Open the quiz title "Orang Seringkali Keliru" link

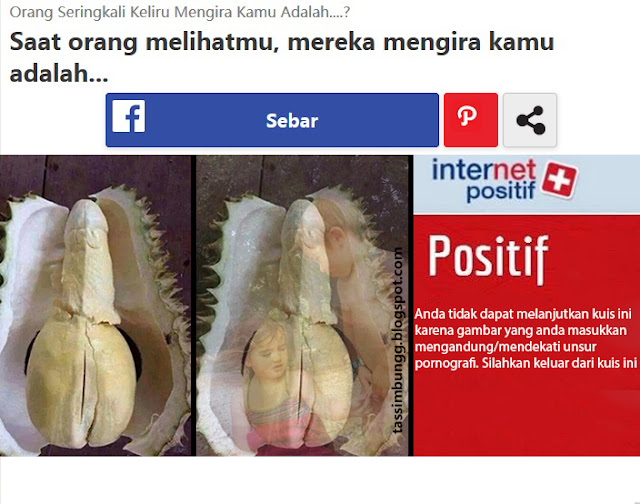tap(180, 12)
